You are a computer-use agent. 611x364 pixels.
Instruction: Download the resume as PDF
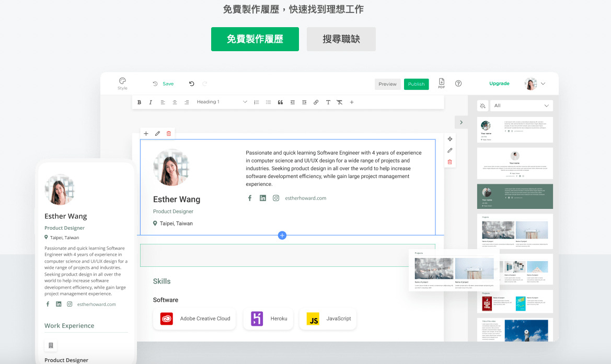click(x=442, y=84)
